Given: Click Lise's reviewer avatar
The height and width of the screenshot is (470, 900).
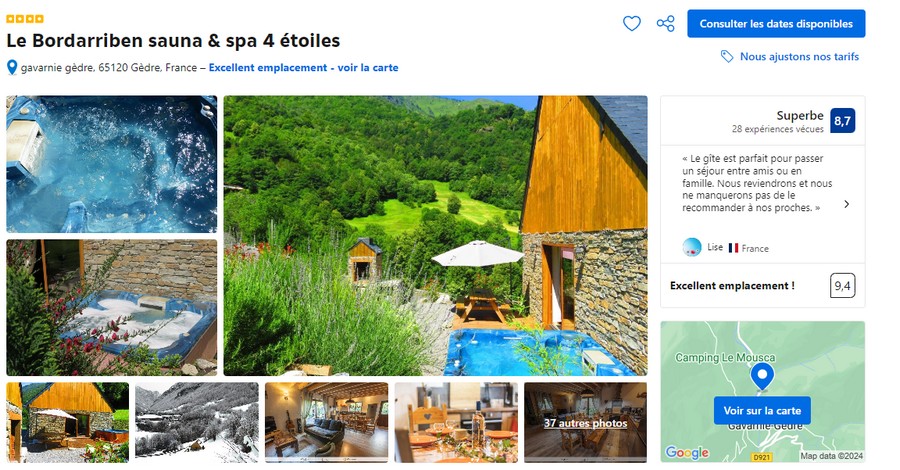Looking at the screenshot, I should pyautogui.click(x=692, y=247).
